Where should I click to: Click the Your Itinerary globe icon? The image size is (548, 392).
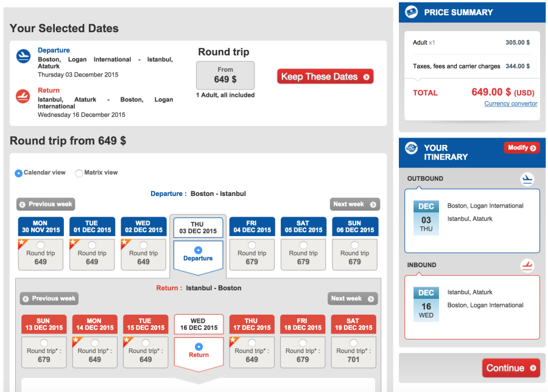tap(412, 148)
